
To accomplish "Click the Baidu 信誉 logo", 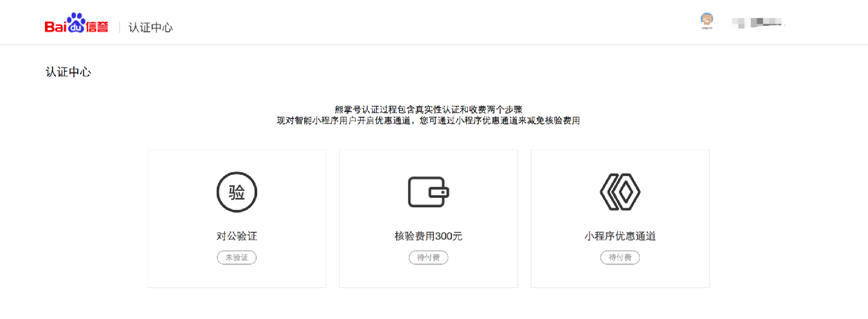I will 77,24.
